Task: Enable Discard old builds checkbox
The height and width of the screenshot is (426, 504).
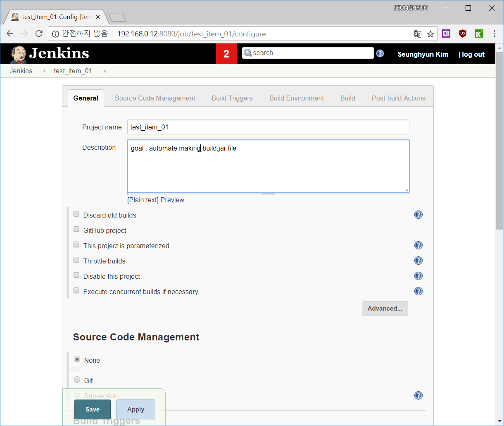Action: point(76,214)
